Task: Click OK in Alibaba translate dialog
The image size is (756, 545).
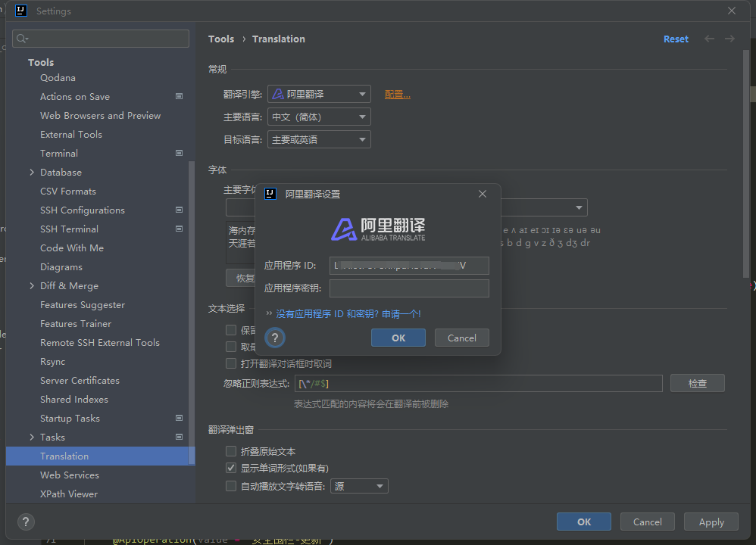Action: point(398,338)
